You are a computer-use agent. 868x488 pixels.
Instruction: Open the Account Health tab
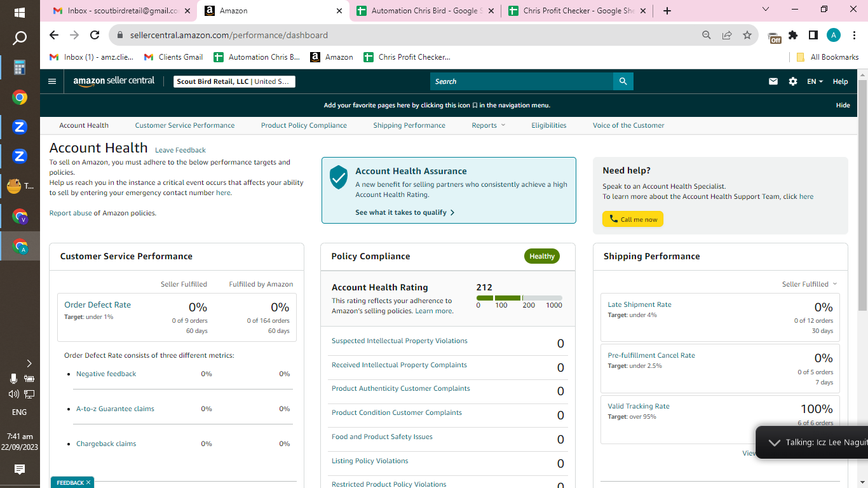coord(84,126)
